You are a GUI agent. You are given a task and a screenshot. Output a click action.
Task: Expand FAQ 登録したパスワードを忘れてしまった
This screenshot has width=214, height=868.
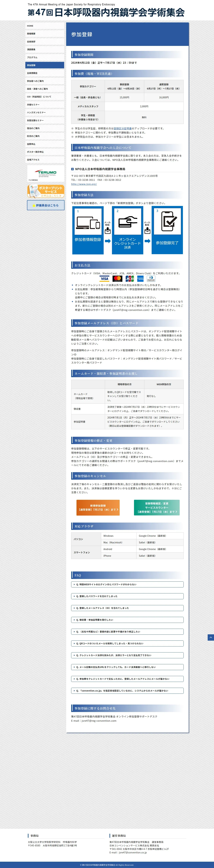128,596
